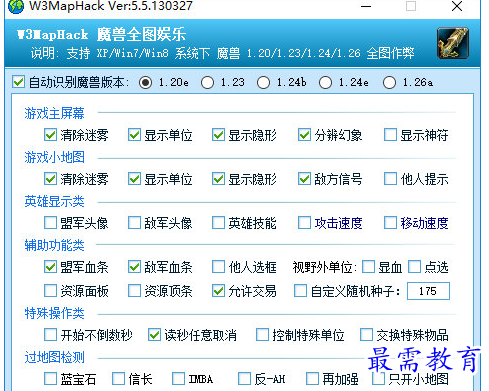The height and width of the screenshot is (391, 489).
Task: Select version 1.23 radio button
Action: (208, 82)
